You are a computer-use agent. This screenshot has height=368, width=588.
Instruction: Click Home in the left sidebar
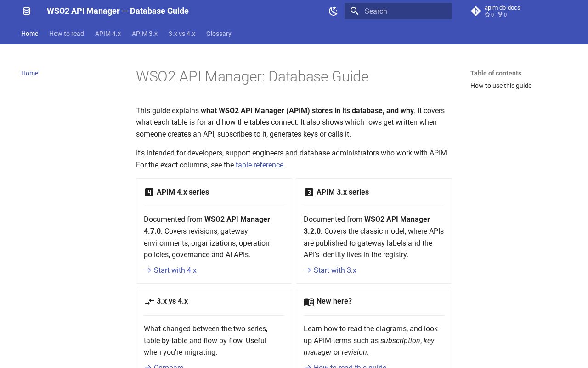click(x=29, y=73)
